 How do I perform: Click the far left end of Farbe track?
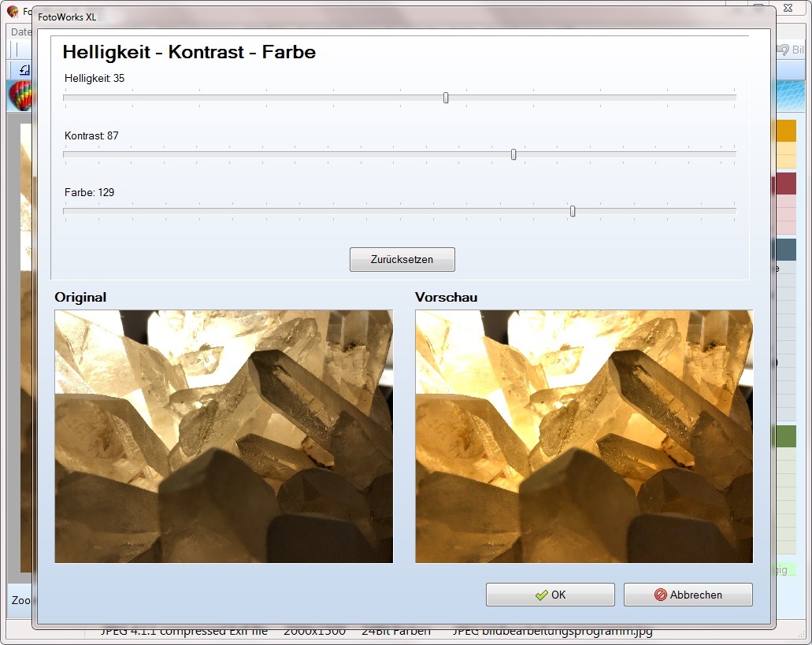pos(66,211)
